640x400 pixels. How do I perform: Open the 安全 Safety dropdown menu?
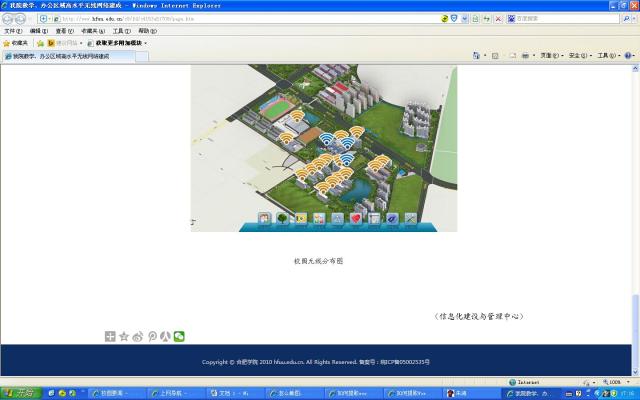(x=580, y=56)
